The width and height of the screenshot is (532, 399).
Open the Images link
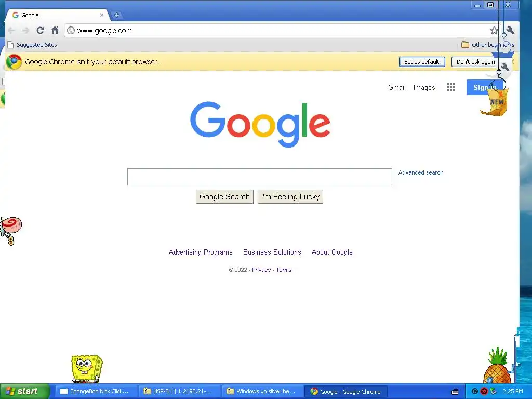(424, 87)
